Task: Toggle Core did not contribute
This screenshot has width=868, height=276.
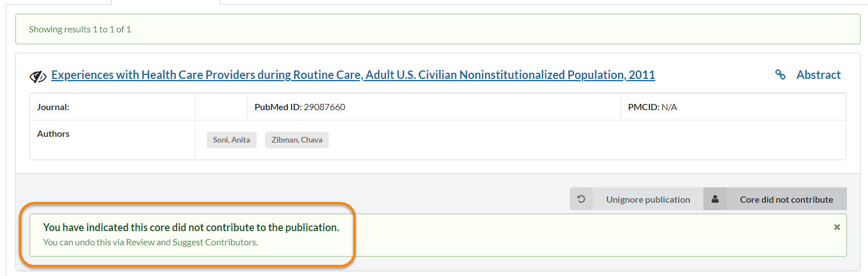Action: point(786,199)
